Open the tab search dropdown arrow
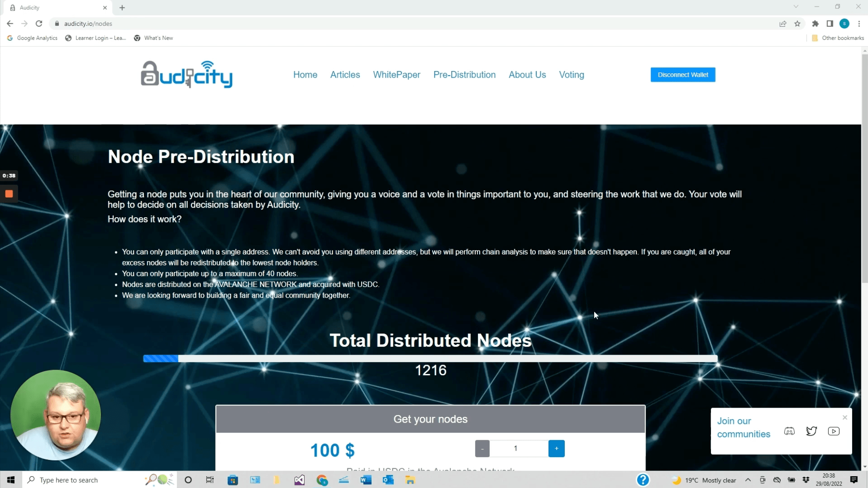Viewport: 868px width, 488px height. coord(796,7)
